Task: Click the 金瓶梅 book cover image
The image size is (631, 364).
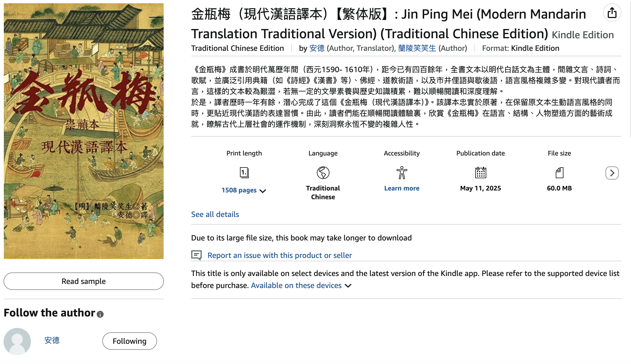Action: (83, 131)
